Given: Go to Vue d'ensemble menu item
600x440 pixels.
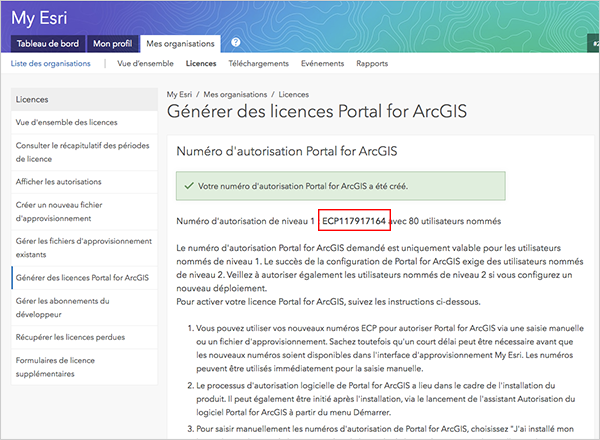Looking at the screenshot, I should coord(145,64).
